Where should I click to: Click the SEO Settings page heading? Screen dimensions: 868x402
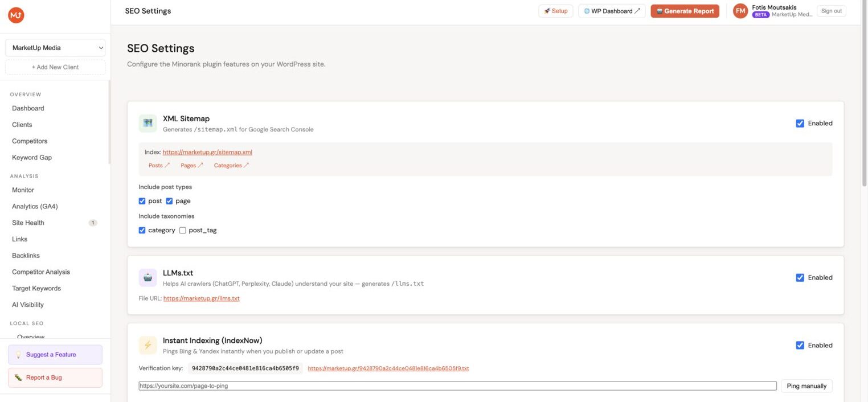161,48
